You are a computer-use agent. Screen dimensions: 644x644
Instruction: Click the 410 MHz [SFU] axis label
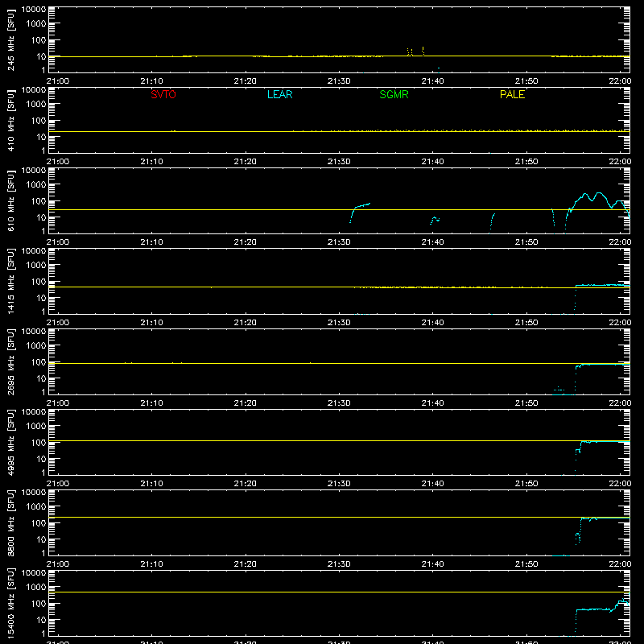11,120
